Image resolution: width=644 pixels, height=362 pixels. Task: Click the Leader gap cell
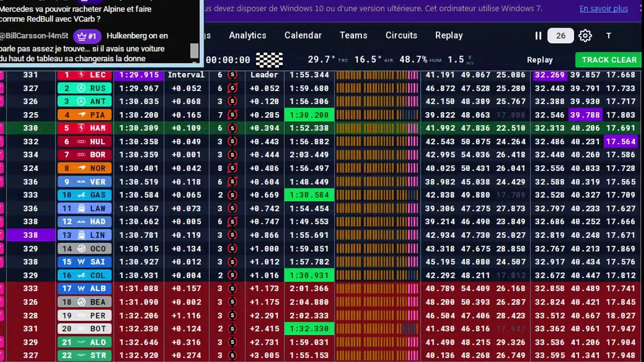pos(264,75)
